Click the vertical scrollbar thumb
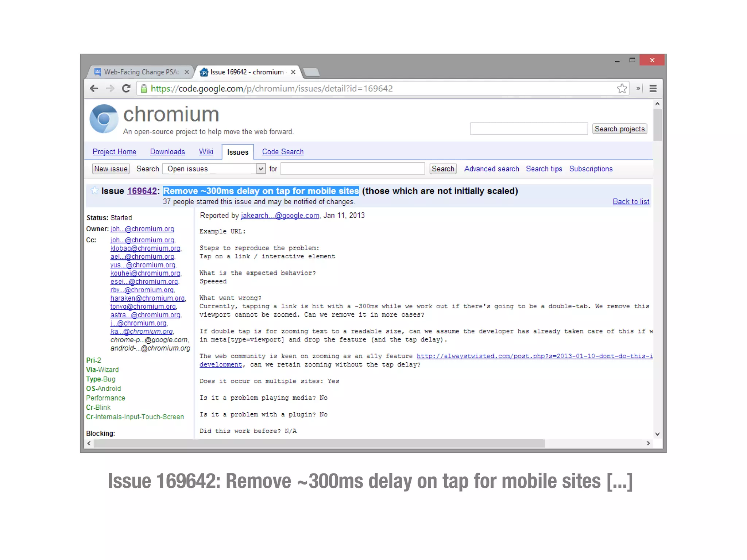 [657, 125]
